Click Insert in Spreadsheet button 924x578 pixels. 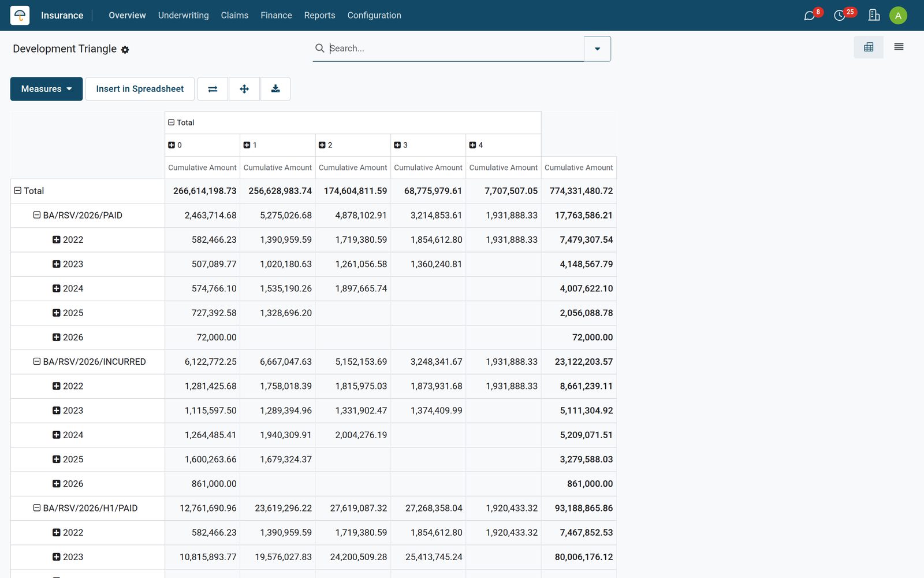140,89
